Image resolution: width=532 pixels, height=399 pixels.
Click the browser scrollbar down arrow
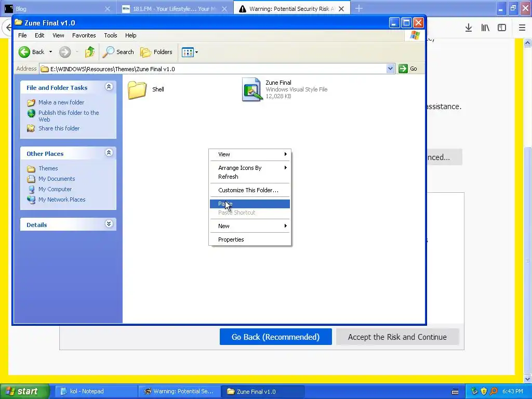528,379
